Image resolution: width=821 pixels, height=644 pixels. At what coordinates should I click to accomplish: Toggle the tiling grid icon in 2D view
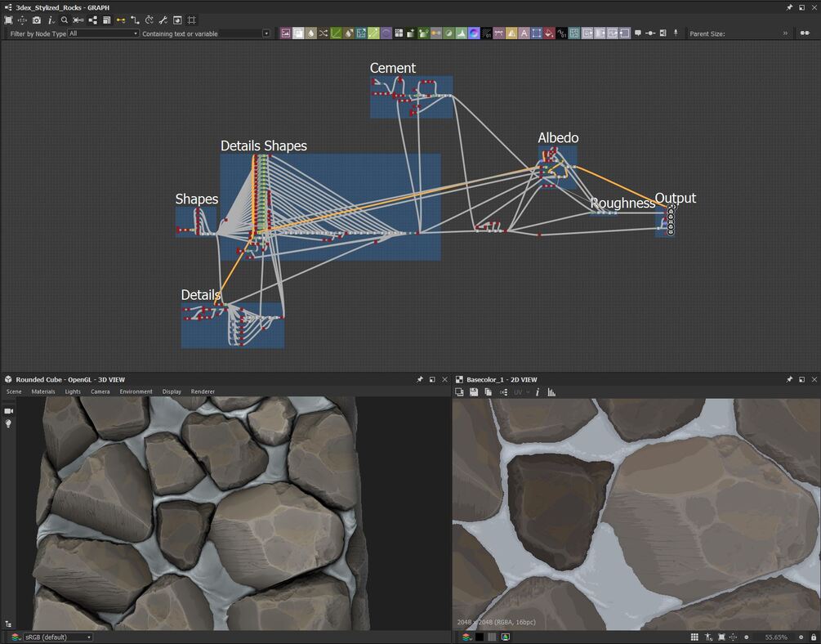(x=694, y=637)
